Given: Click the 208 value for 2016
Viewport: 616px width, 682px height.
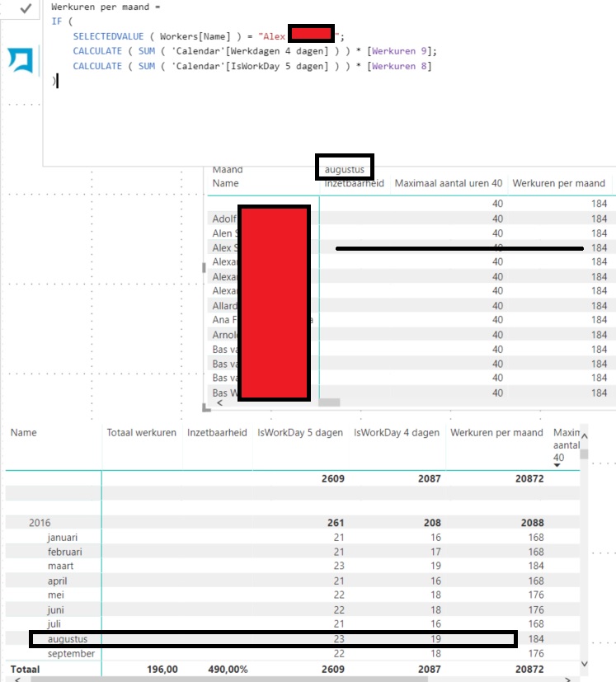Looking at the screenshot, I should (432, 522).
